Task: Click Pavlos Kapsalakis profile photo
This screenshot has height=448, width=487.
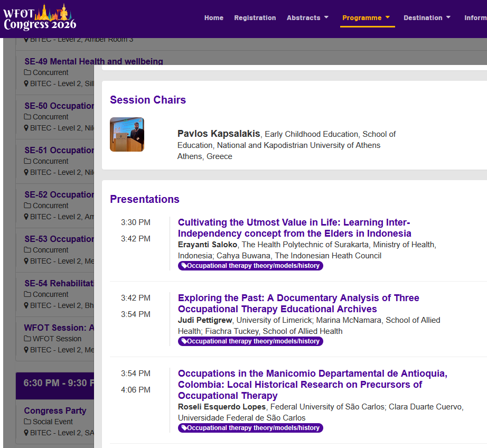Action: tap(127, 135)
